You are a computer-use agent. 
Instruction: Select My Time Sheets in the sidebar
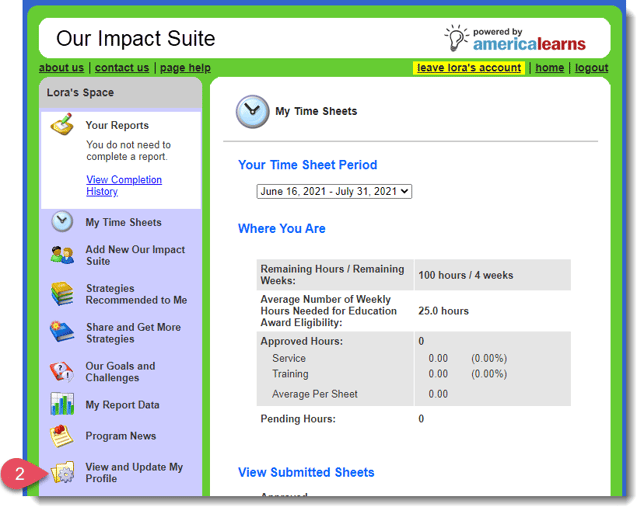123,223
